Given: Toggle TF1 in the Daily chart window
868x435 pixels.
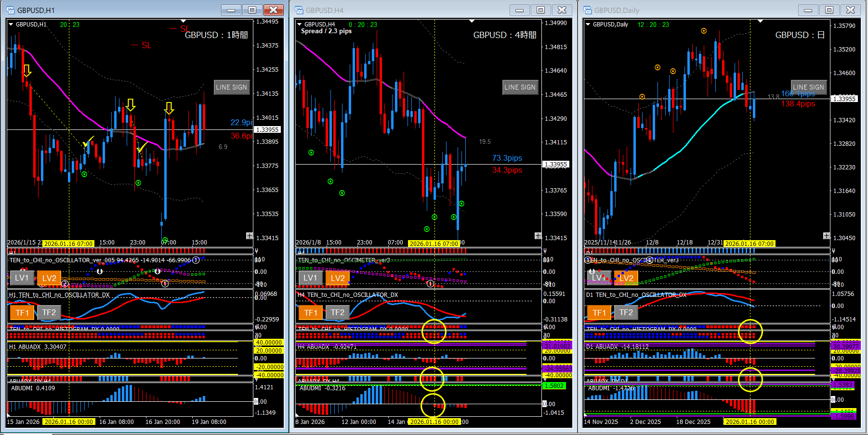Looking at the screenshot, I should [x=599, y=313].
